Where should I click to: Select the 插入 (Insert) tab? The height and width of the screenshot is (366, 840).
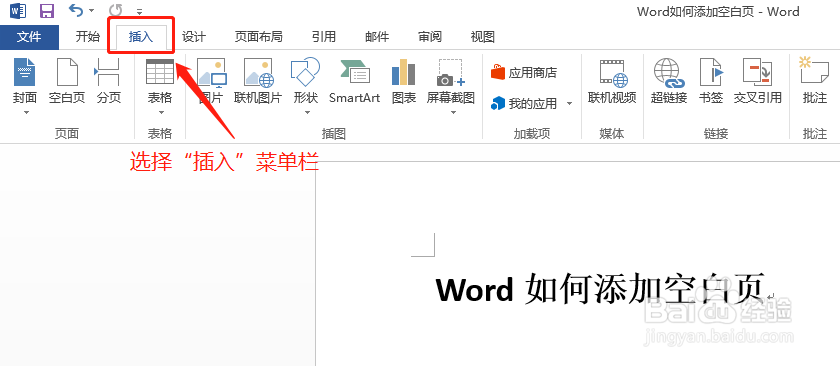[141, 37]
